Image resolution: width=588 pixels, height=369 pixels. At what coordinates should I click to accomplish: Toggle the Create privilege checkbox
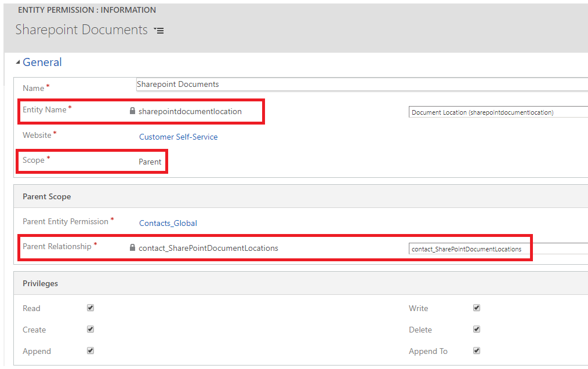coord(90,329)
